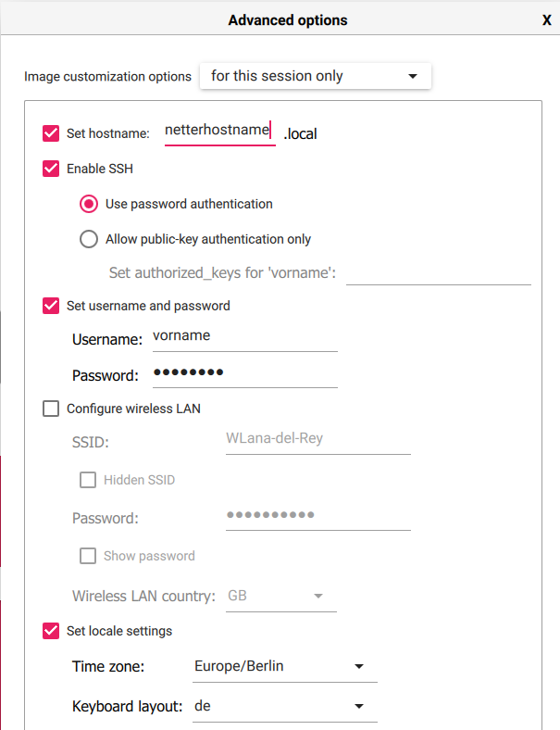This screenshot has width=560, height=730.
Task: Click the hostname text field
Action: pos(218,132)
